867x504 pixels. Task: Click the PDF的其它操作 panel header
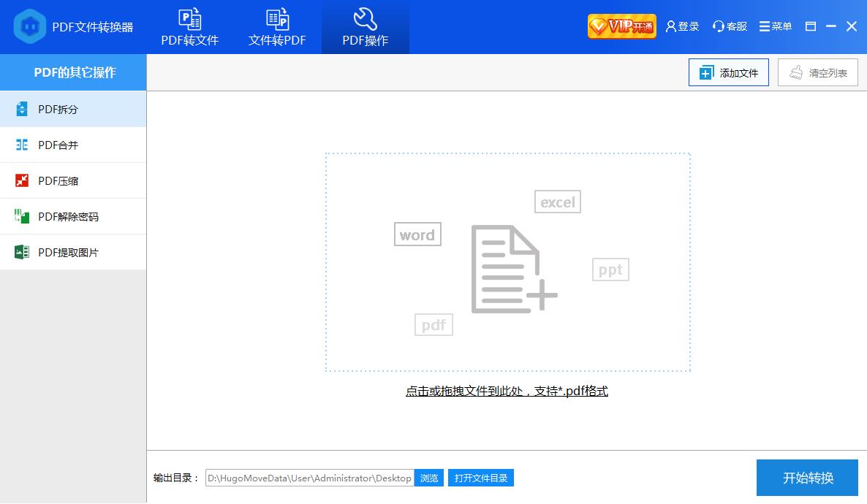[73, 72]
